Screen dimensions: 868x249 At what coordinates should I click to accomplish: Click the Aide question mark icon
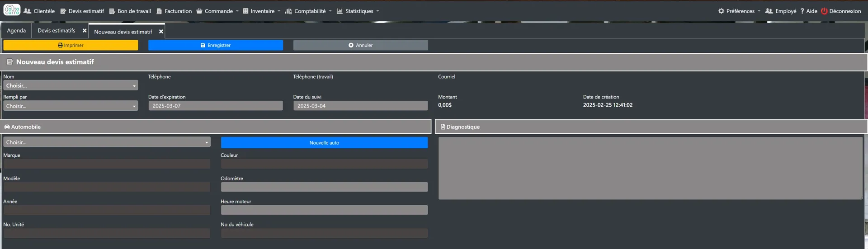[x=802, y=11]
